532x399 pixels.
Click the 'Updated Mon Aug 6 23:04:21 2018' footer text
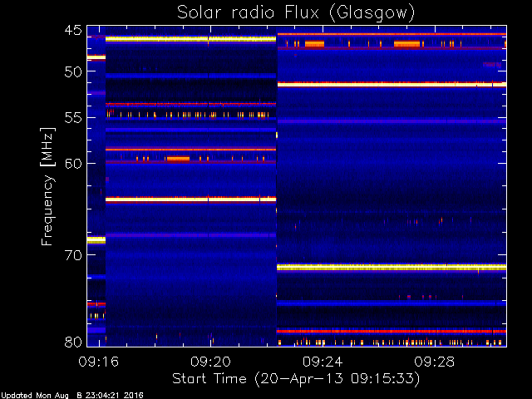click(x=72, y=396)
